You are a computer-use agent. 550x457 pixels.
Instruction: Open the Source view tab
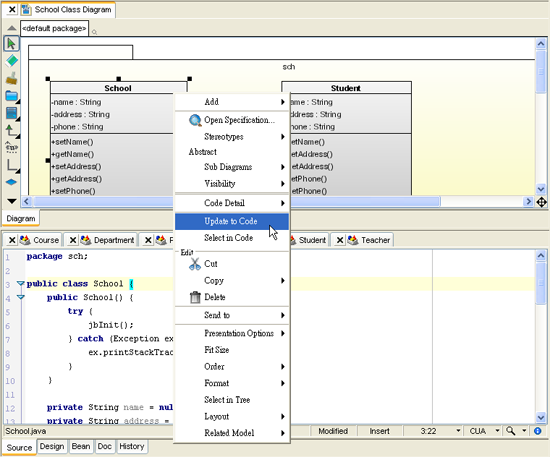[x=19, y=448]
